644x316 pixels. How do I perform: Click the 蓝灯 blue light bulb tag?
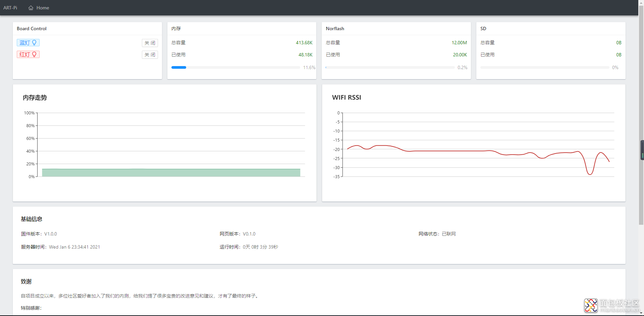28,43
